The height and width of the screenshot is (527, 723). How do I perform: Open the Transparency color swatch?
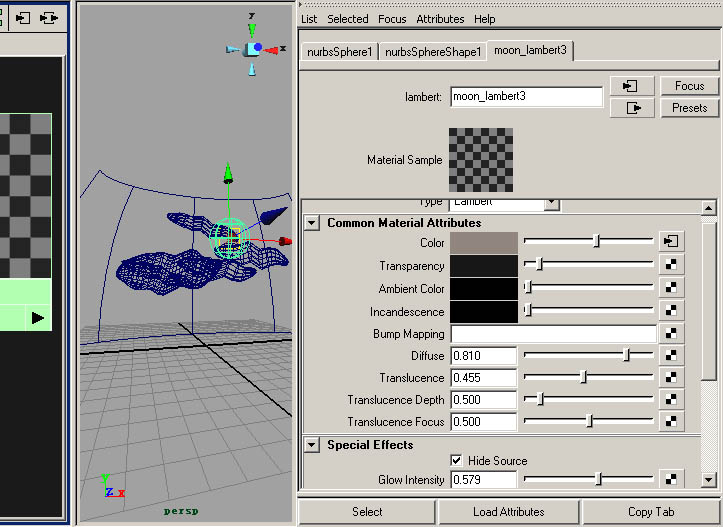484,266
